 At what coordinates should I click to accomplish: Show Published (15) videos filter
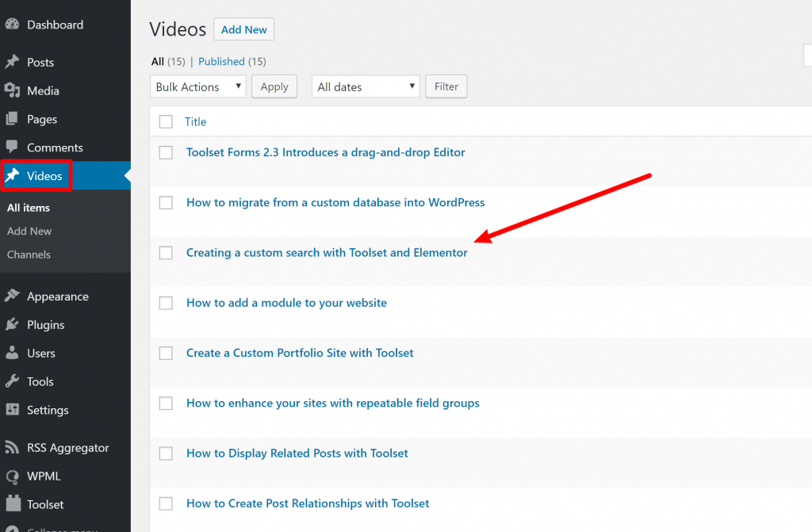[232, 61]
